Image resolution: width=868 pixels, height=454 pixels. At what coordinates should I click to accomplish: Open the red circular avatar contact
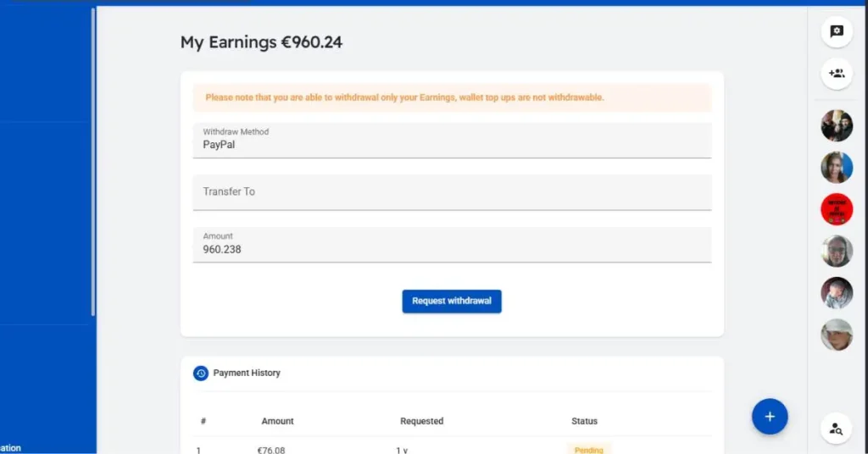(837, 209)
